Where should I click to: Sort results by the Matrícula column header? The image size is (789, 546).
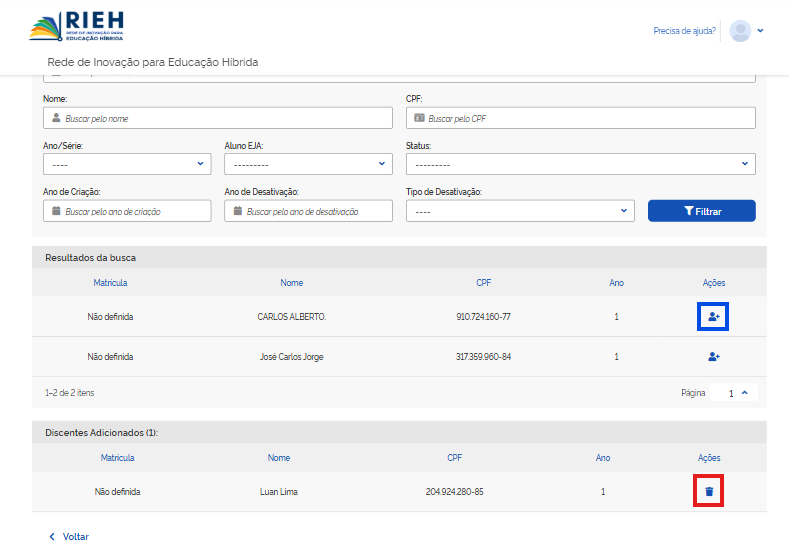pos(110,283)
